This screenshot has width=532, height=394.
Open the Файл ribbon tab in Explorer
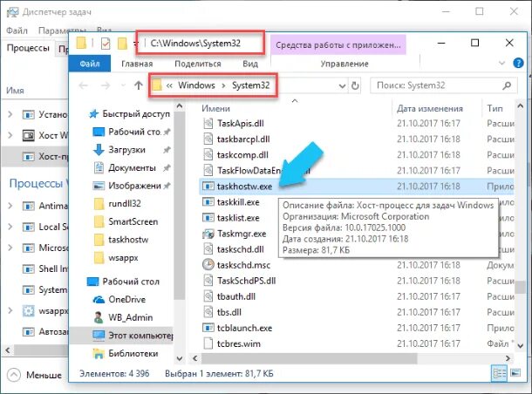(x=90, y=64)
